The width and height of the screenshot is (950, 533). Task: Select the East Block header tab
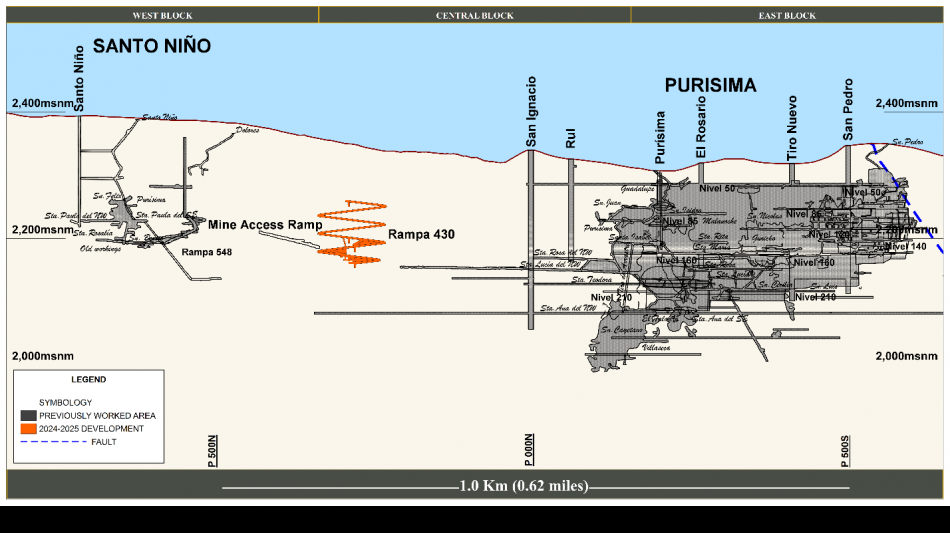(x=786, y=15)
